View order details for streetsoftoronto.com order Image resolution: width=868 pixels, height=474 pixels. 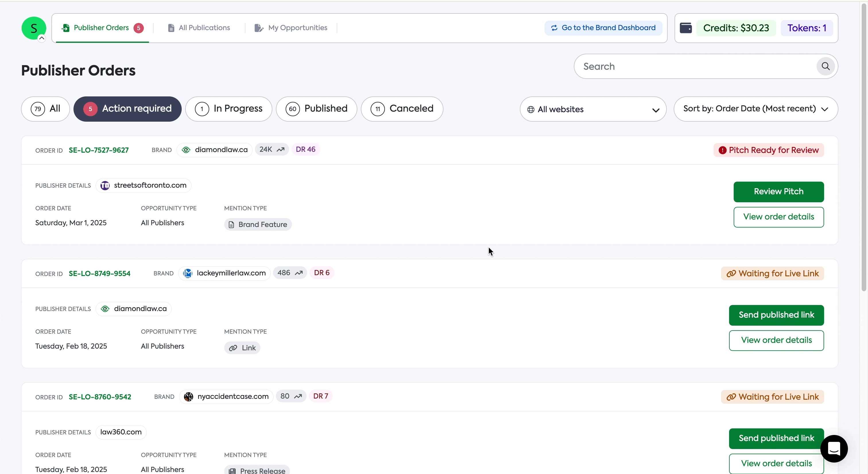point(779,217)
